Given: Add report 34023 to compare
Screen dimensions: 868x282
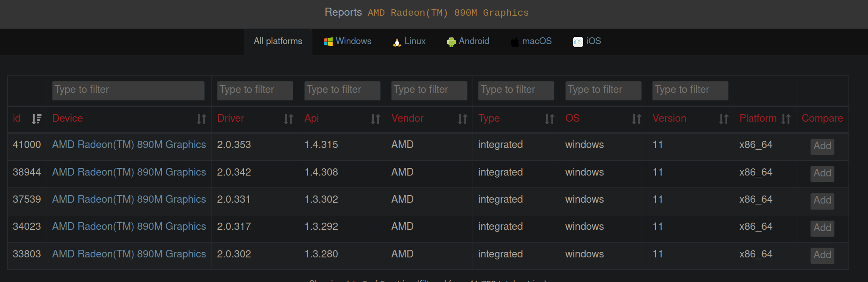Looking at the screenshot, I should click(x=822, y=228).
